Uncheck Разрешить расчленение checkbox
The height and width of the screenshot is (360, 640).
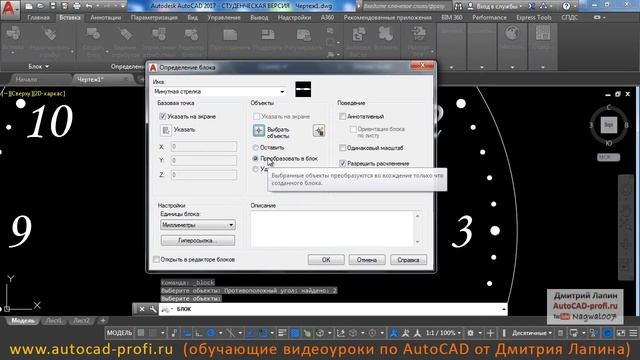[342, 163]
